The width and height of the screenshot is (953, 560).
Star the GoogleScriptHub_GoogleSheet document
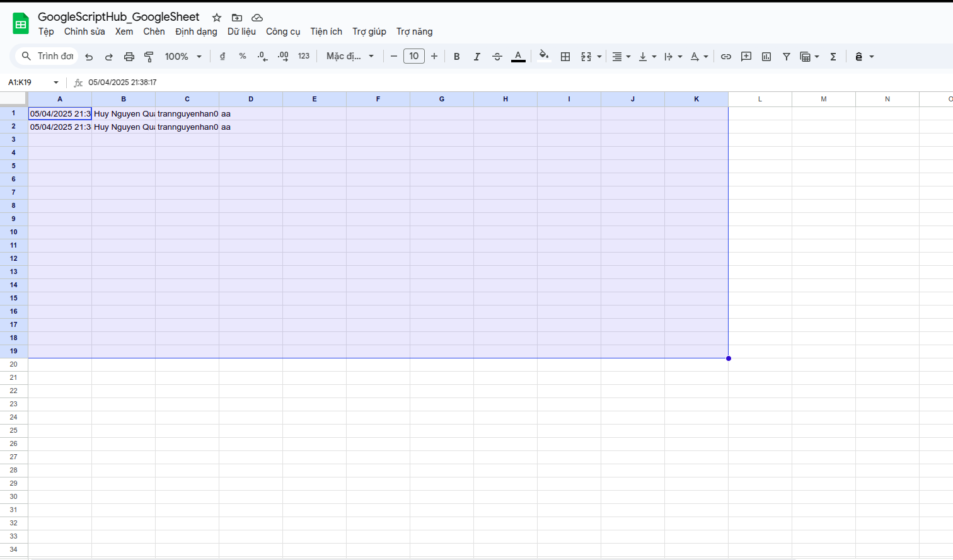[217, 18]
